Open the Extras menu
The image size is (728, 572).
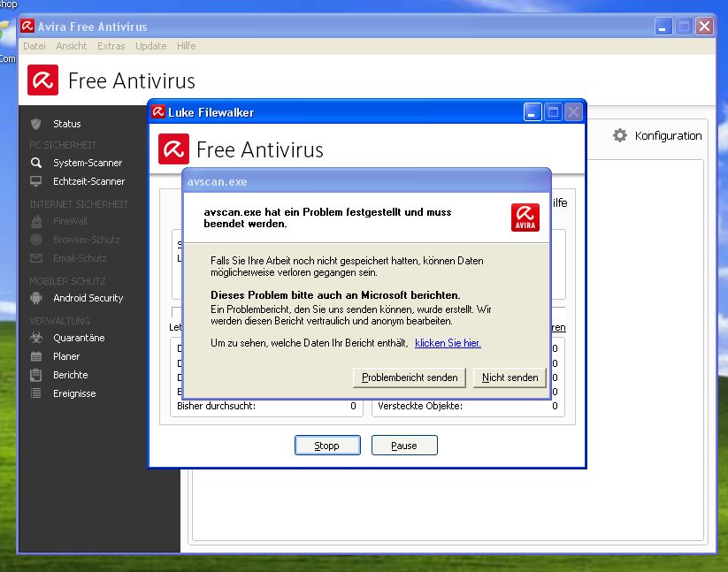(x=111, y=46)
